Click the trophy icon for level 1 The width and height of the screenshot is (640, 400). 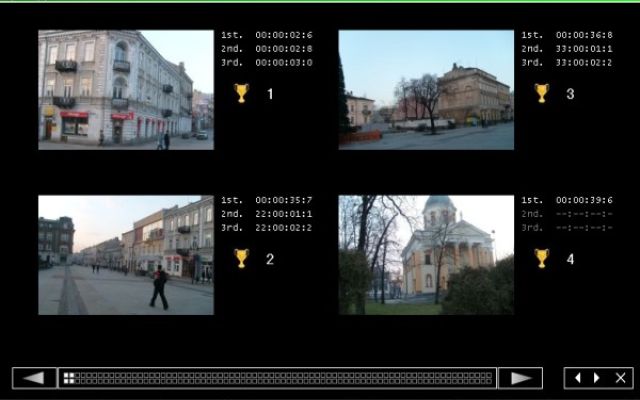pyautogui.click(x=241, y=93)
